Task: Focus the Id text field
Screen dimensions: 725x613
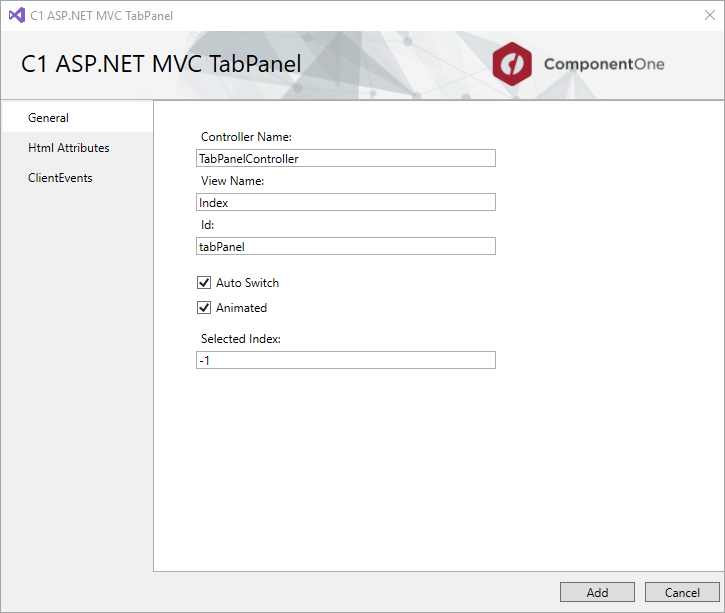Action: pyautogui.click(x=345, y=246)
